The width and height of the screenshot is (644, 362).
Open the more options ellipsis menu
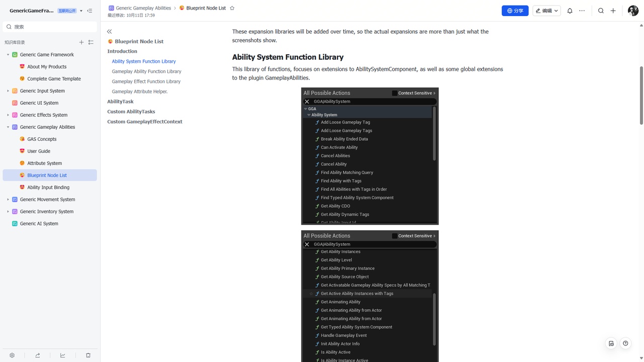[582, 11]
